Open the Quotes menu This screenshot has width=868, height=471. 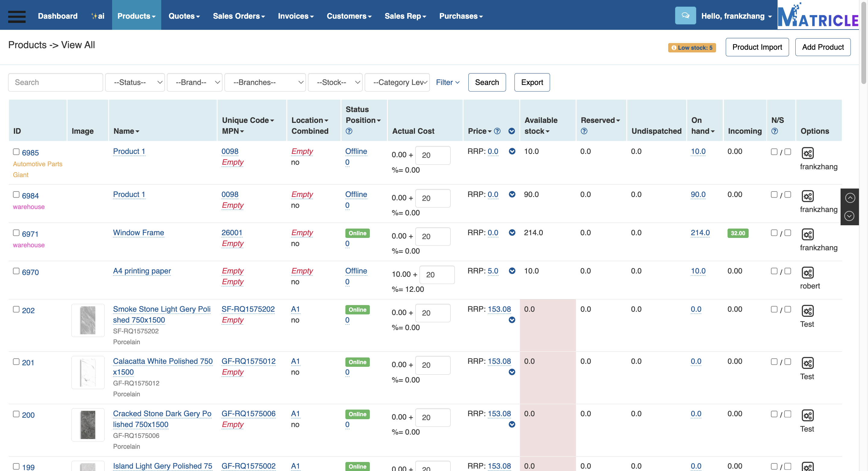click(184, 16)
